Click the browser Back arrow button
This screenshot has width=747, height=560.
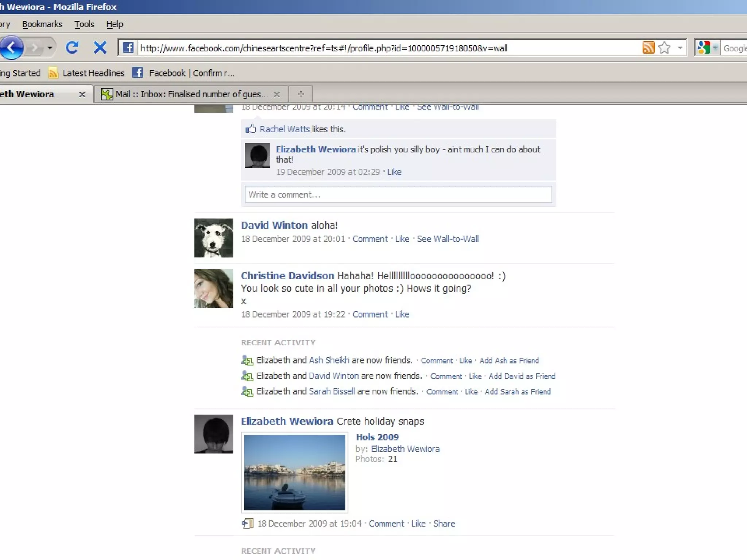[12, 47]
